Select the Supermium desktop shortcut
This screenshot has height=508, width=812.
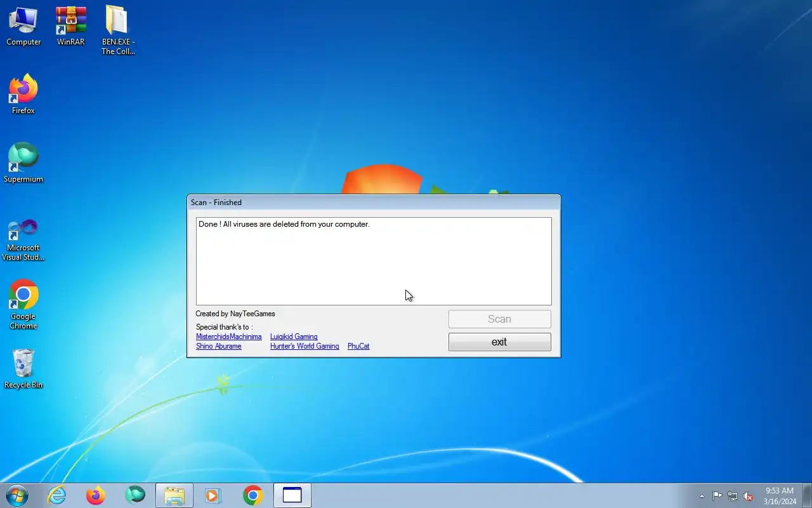coord(23,163)
